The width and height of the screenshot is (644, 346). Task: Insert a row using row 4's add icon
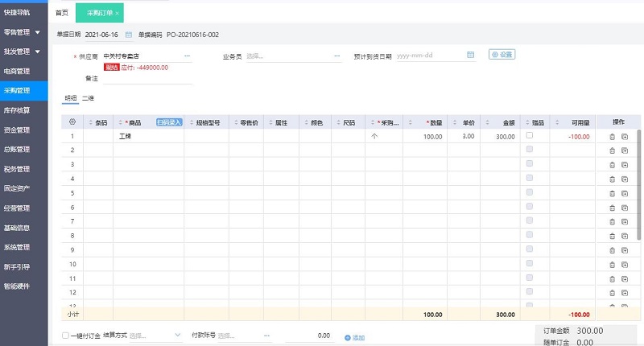[625, 179]
